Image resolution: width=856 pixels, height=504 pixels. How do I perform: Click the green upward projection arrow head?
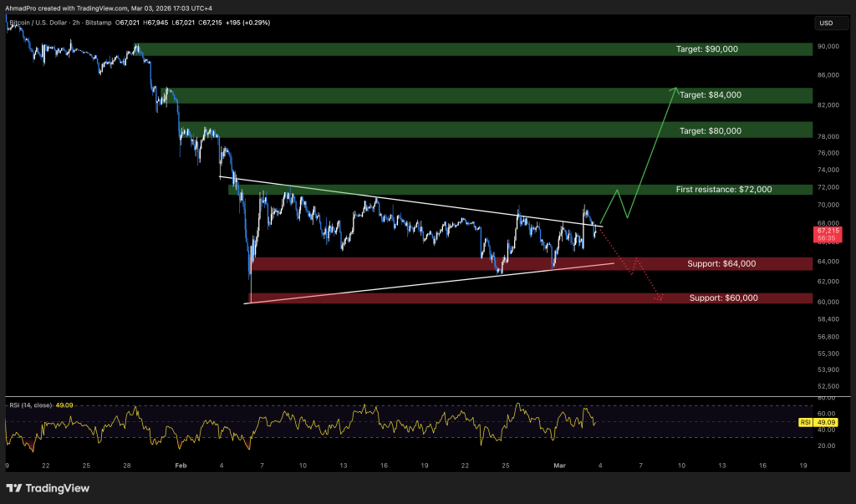675,89
